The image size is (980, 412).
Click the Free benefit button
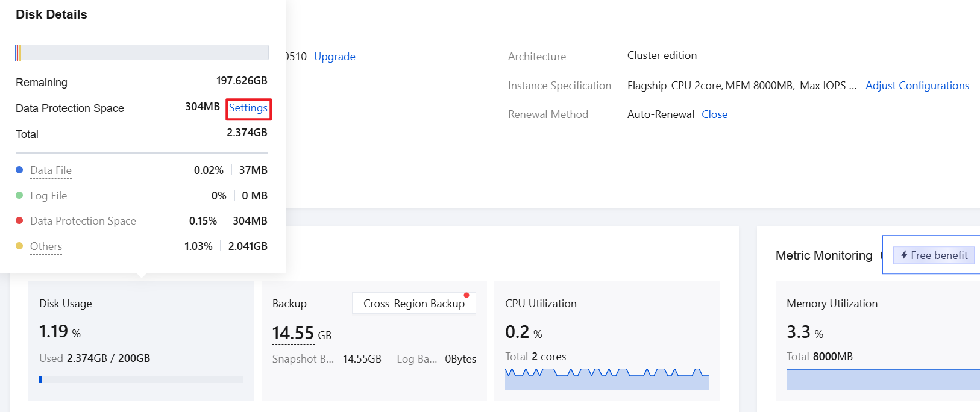pyautogui.click(x=934, y=255)
